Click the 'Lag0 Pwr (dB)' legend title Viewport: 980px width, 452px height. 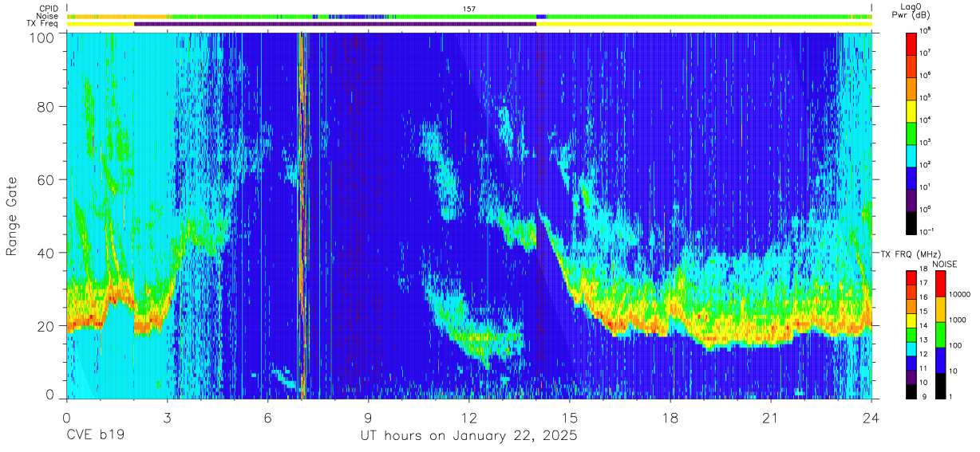pyautogui.click(x=912, y=11)
